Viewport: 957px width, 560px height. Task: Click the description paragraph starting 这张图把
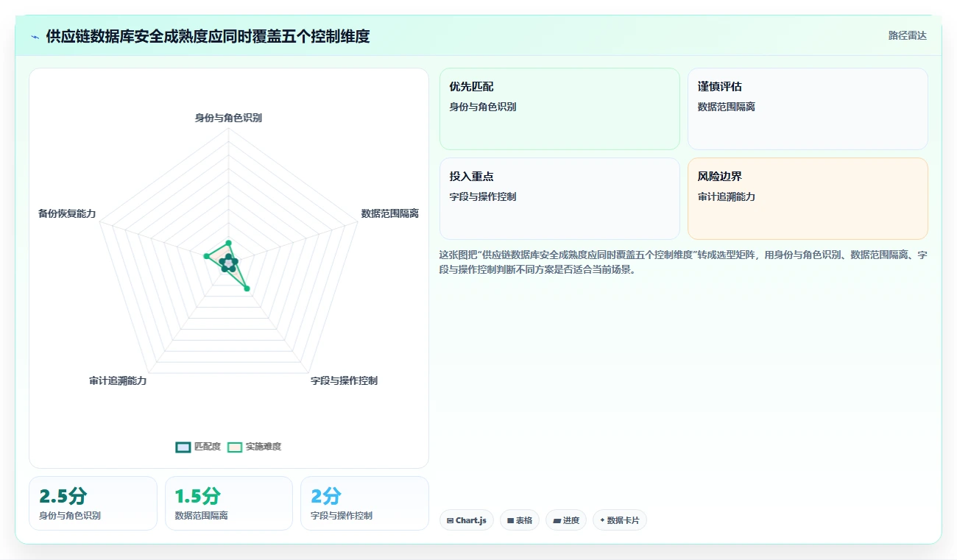[x=683, y=262]
